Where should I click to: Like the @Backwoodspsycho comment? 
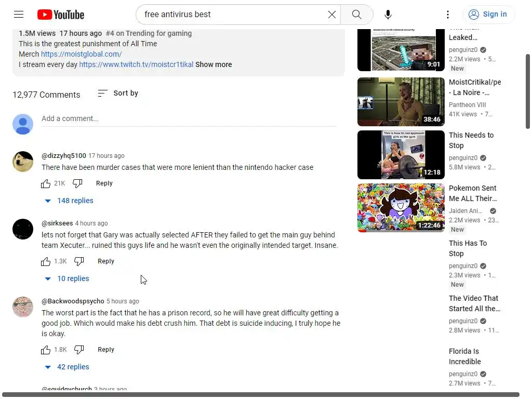pos(46,350)
